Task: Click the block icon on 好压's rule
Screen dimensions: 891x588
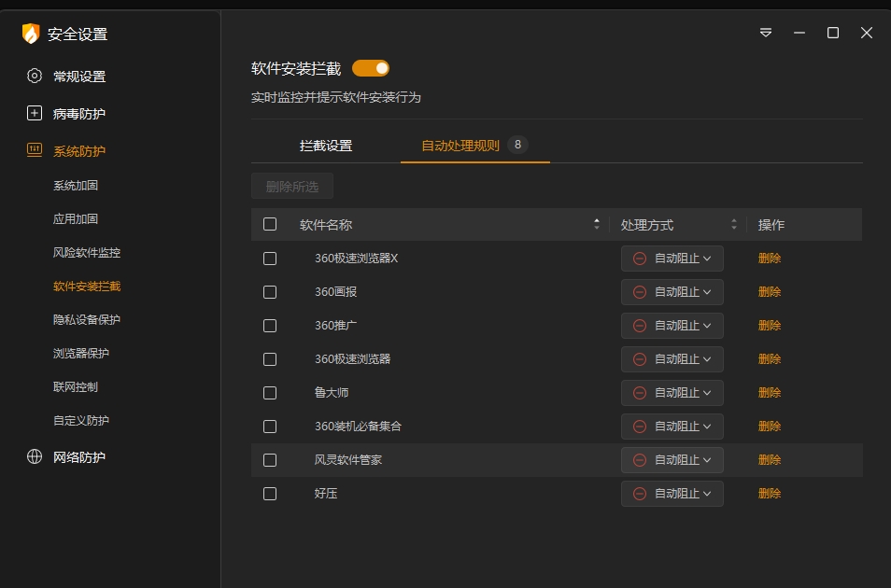Action: click(638, 493)
